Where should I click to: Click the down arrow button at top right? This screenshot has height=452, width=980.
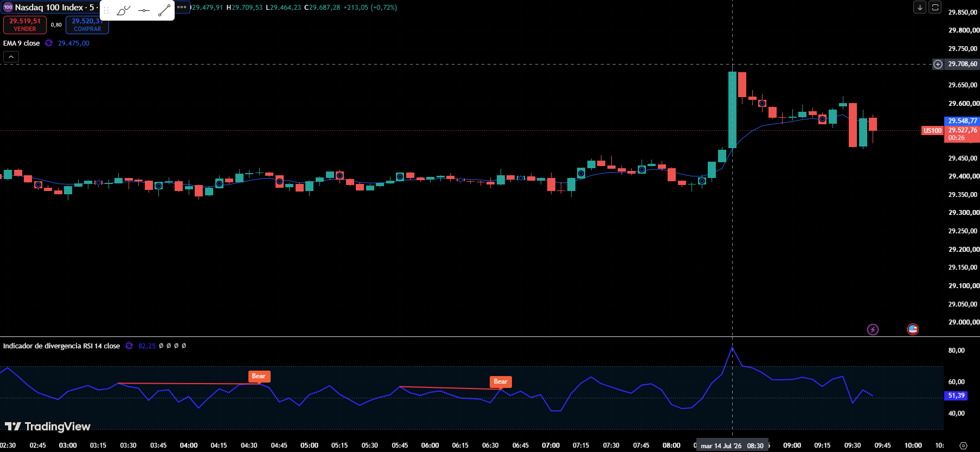[920, 7]
